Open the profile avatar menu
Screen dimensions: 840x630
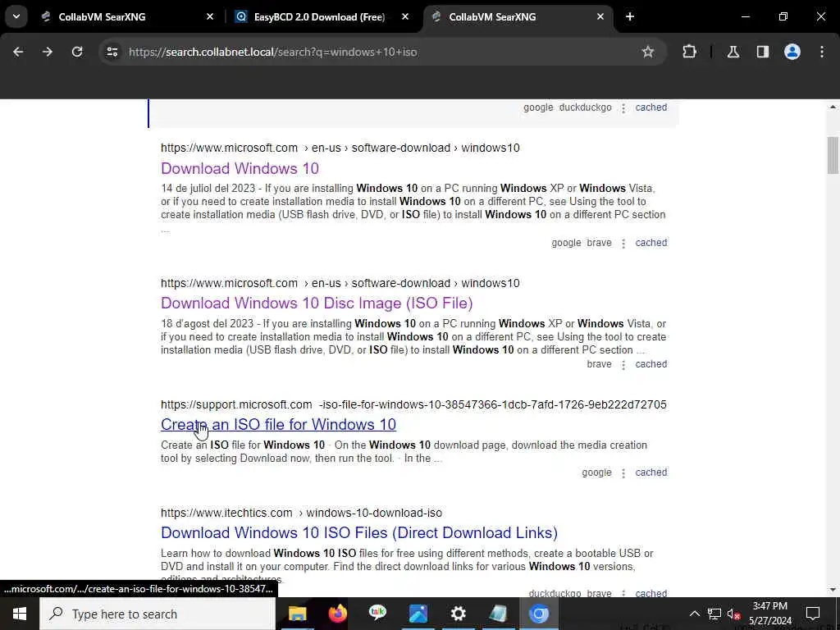tap(792, 52)
